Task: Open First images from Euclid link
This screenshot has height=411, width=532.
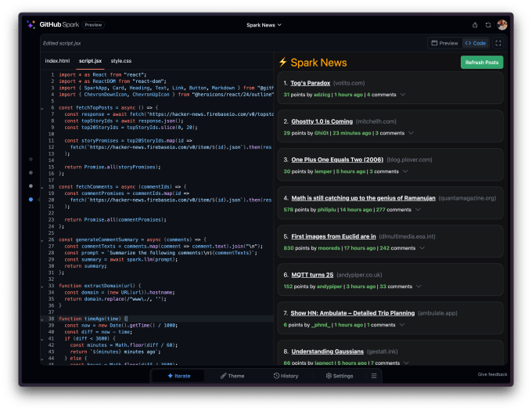Action: (x=333, y=236)
